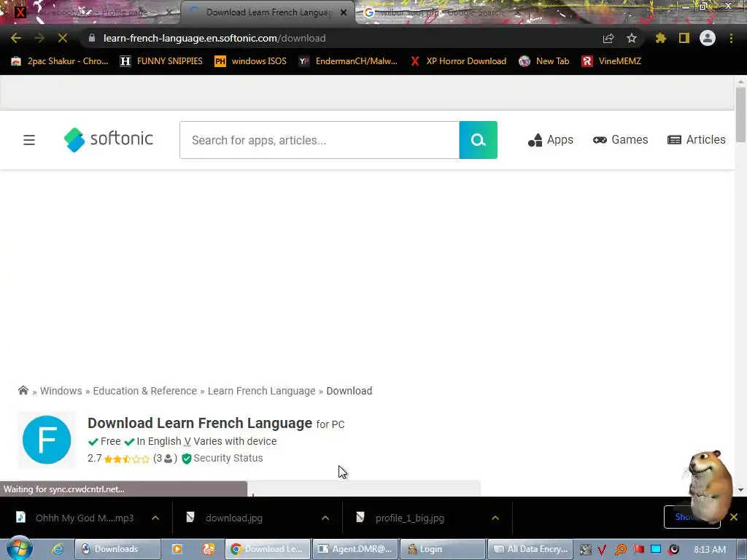Image resolution: width=747 pixels, height=560 pixels.
Task: Close the Download Learn French Language tab
Action: 344,12
